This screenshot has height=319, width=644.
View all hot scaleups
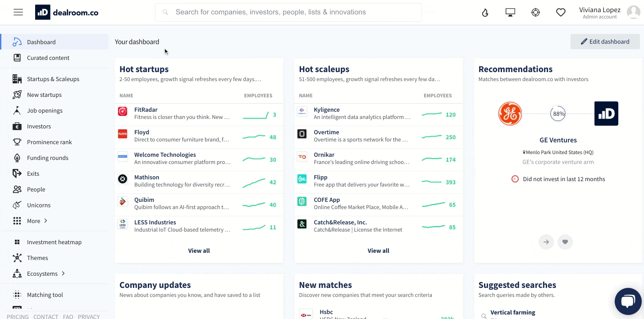[379, 251]
